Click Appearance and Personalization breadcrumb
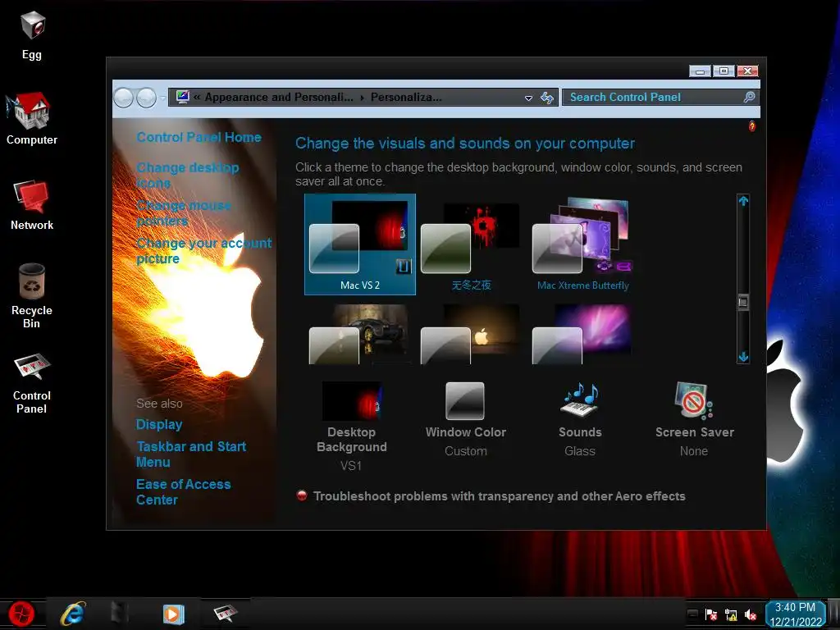The height and width of the screenshot is (630, 840). [x=279, y=97]
